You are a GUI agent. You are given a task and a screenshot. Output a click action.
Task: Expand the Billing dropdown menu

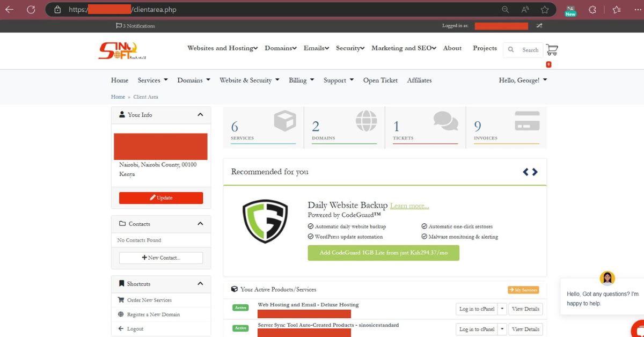(301, 80)
